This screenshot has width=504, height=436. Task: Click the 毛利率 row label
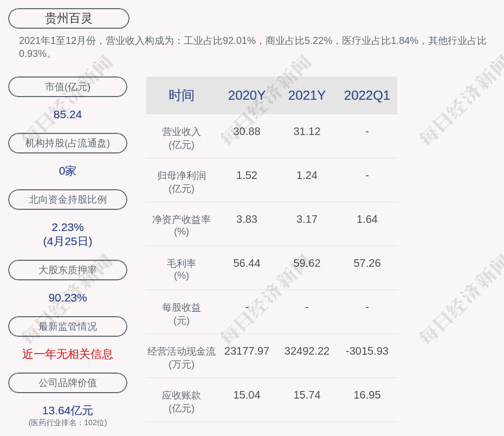click(x=182, y=270)
